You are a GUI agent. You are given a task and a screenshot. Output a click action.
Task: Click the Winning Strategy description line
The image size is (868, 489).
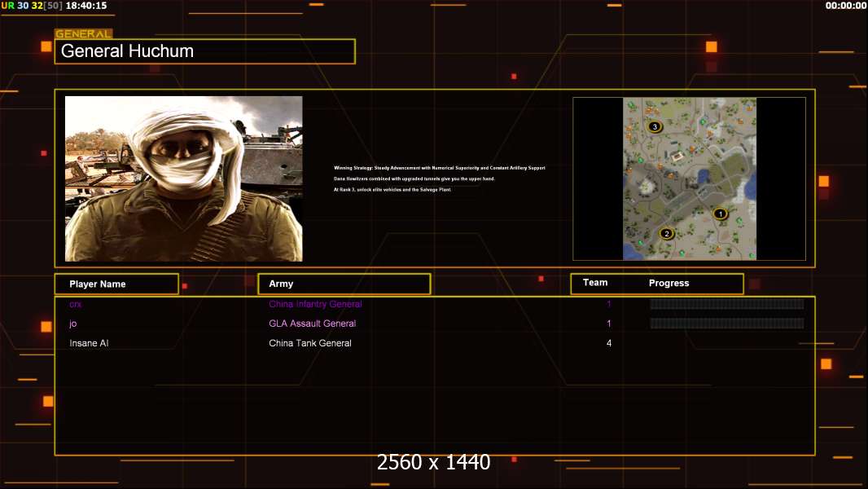(x=440, y=168)
